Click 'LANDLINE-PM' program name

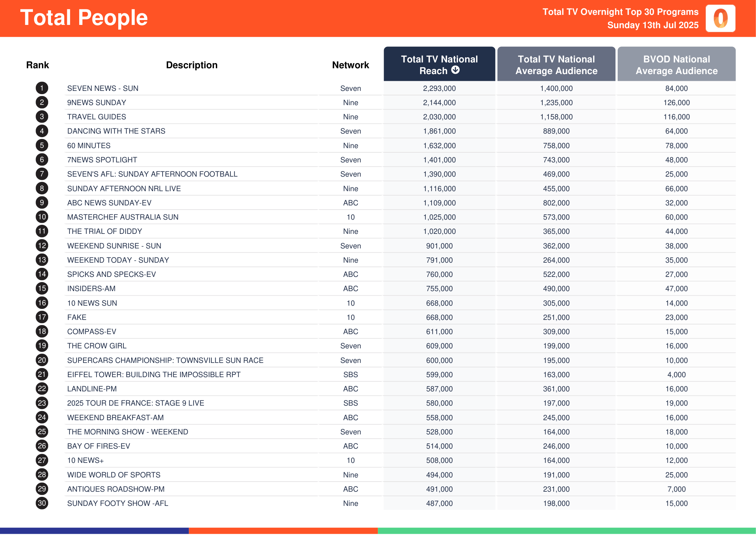pyautogui.click(x=92, y=389)
